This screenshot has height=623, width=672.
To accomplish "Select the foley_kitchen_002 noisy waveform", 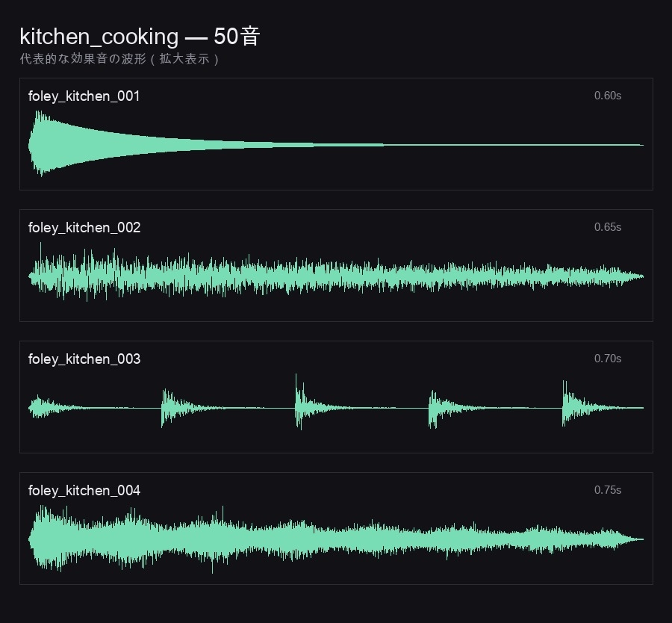I will point(336,272).
